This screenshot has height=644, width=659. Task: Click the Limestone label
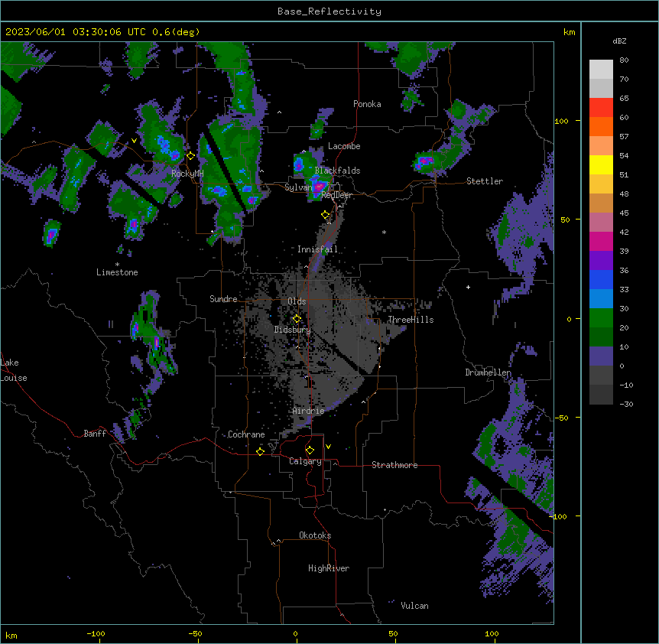(117, 272)
